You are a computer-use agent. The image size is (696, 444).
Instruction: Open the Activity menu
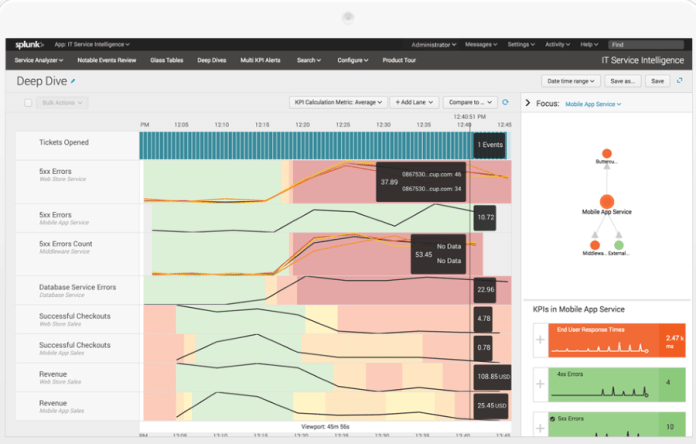[558, 44]
